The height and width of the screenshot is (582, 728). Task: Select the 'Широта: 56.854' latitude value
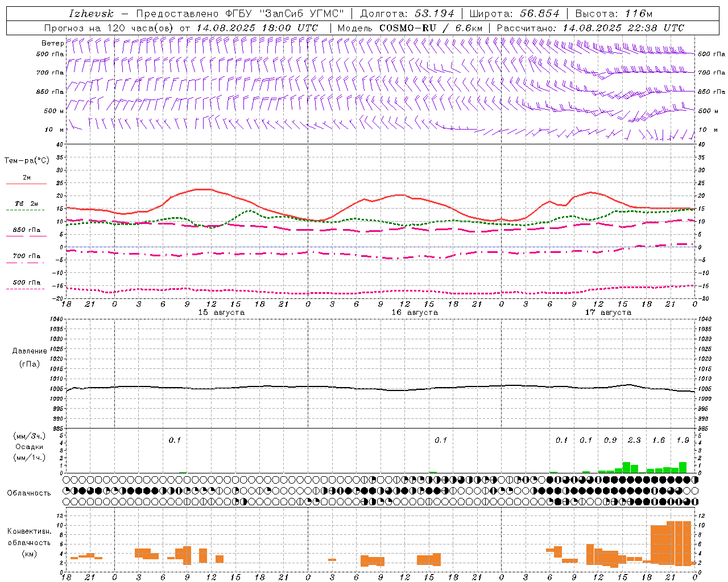click(x=514, y=14)
